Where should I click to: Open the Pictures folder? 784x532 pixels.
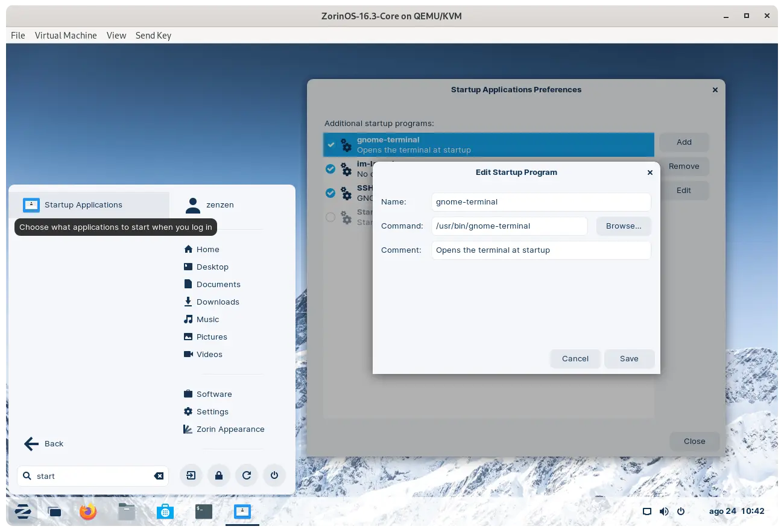[x=205, y=337]
